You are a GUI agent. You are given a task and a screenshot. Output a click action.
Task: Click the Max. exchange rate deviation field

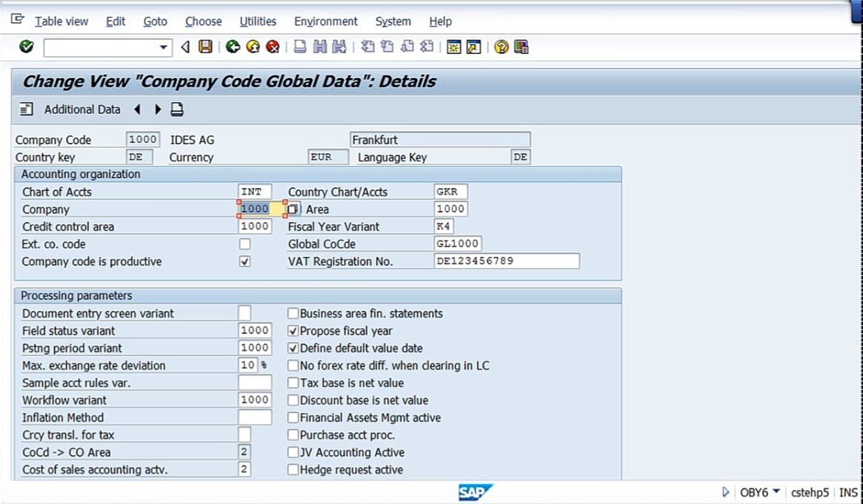tap(247, 365)
